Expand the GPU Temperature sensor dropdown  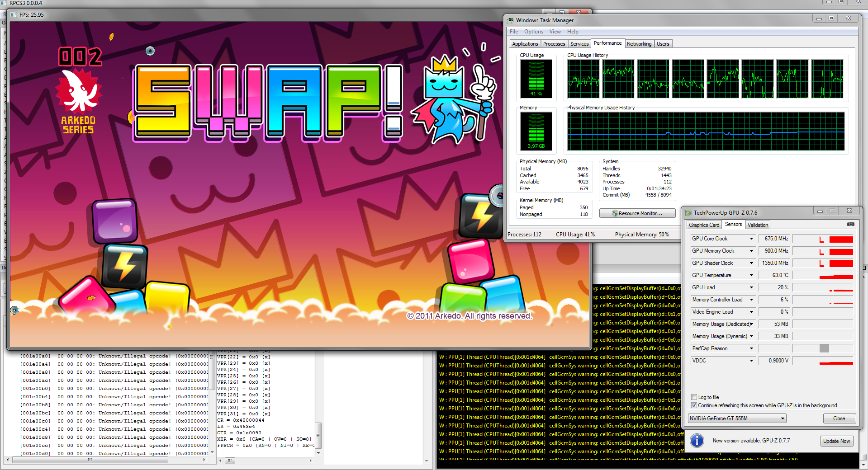pyautogui.click(x=751, y=275)
